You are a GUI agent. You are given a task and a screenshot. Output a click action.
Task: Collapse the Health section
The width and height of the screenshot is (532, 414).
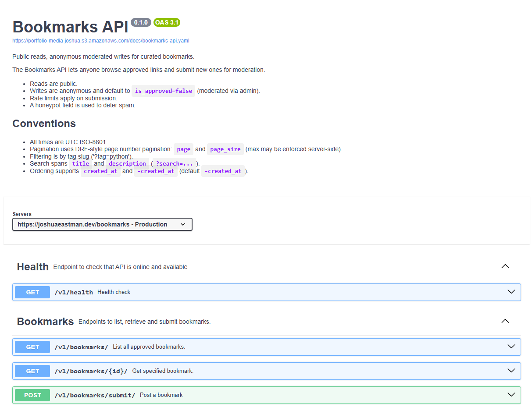pos(505,266)
